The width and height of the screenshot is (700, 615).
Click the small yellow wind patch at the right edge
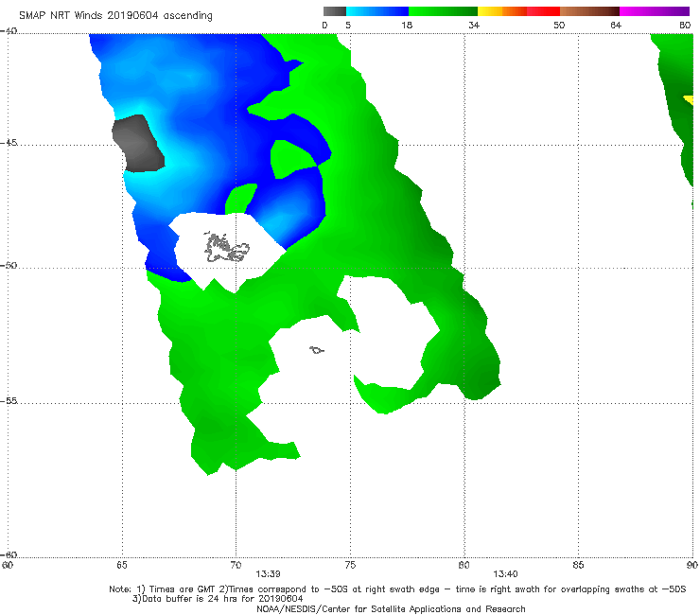point(689,99)
